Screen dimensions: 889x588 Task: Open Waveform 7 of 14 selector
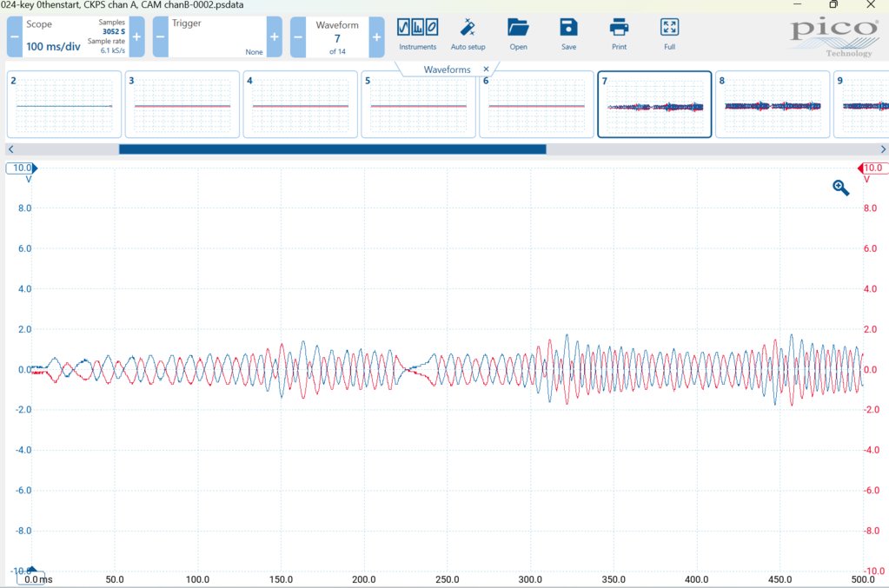point(337,36)
